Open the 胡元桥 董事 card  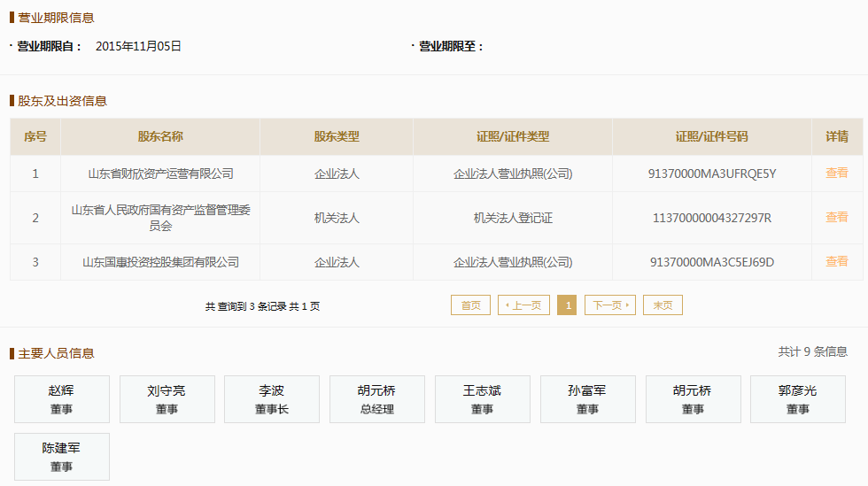point(693,399)
